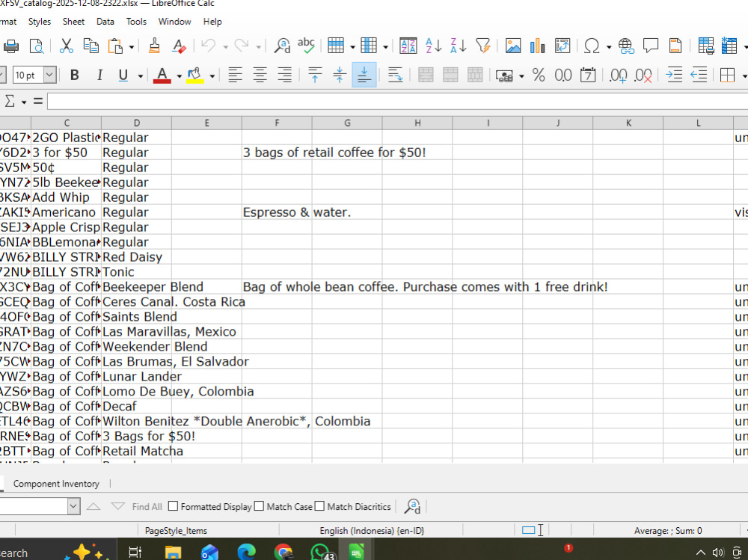Click the Find All button
748x560 pixels.
click(147, 507)
